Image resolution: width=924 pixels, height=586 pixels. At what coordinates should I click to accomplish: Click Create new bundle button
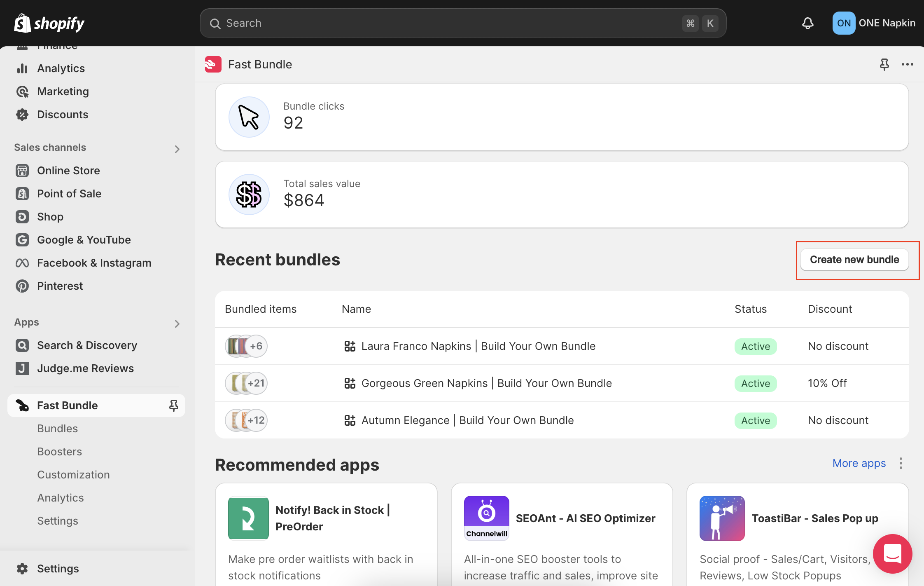point(854,260)
